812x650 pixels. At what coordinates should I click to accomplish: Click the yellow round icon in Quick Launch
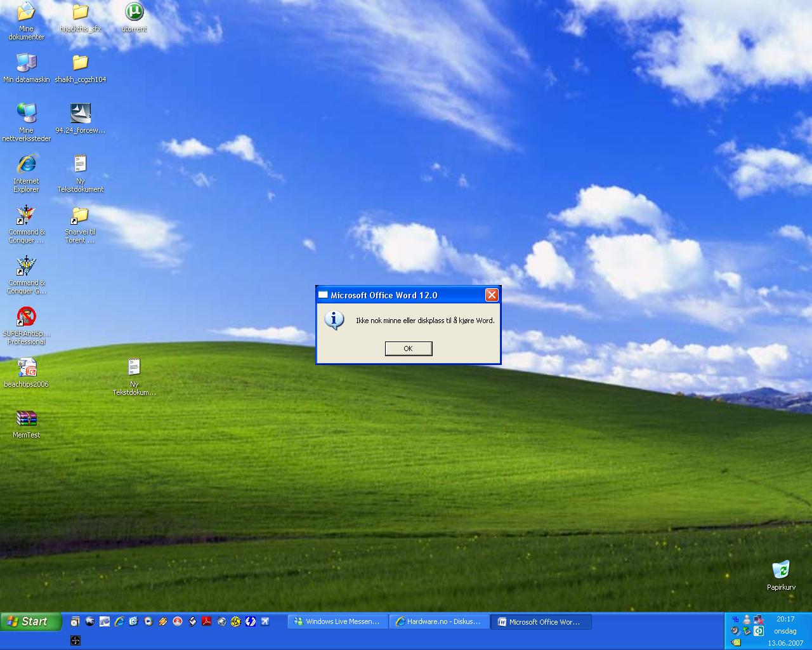(x=236, y=621)
